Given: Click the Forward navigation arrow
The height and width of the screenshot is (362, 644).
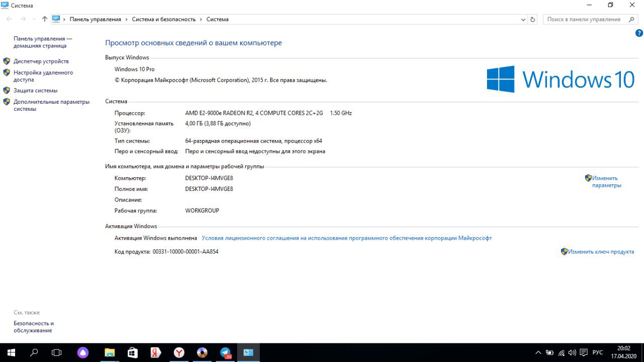Looking at the screenshot, I should pyautogui.click(x=23, y=19).
